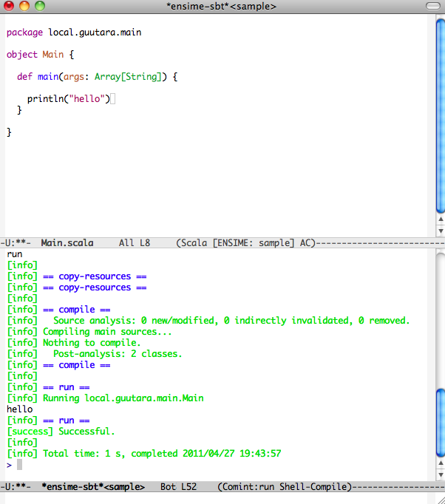
Task: Click the 'object' keyword
Action: [x=22, y=55]
